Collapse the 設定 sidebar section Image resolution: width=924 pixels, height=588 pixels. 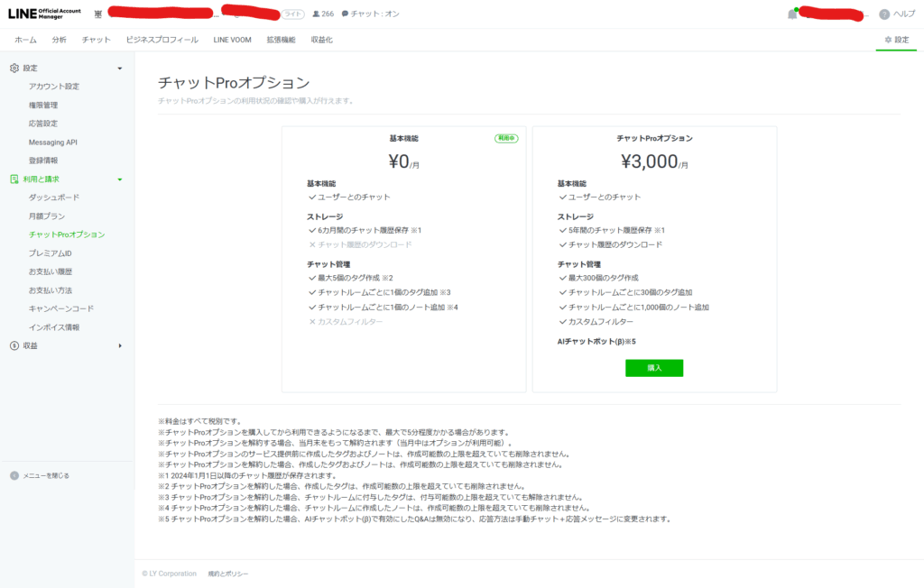pyautogui.click(x=118, y=68)
